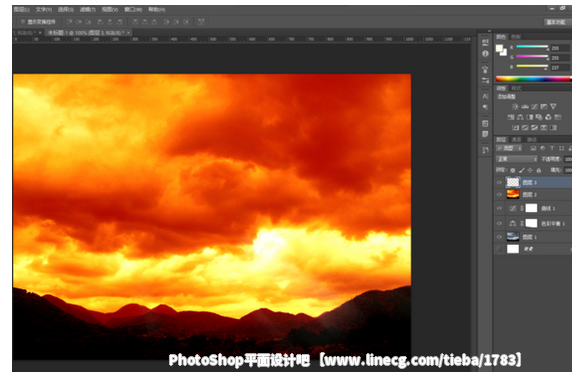Add a Photo Filter adjustment icon
The width and height of the screenshot is (577, 379).
(x=539, y=117)
